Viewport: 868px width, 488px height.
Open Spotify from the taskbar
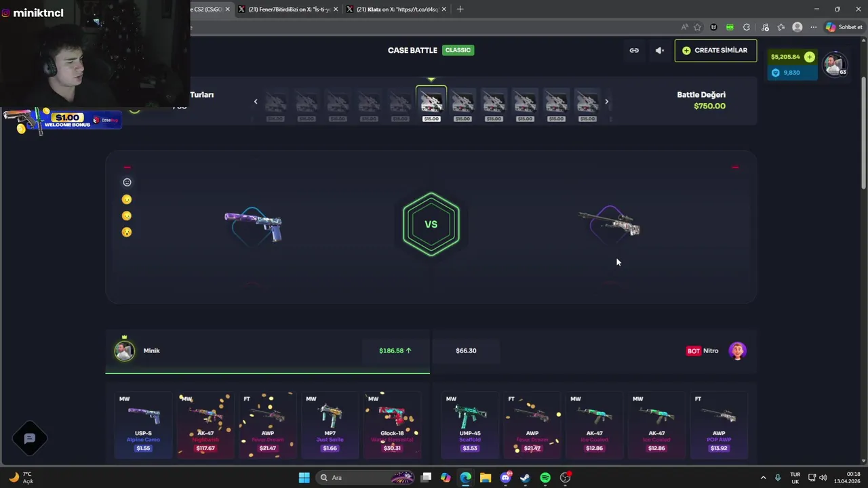click(x=545, y=478)
